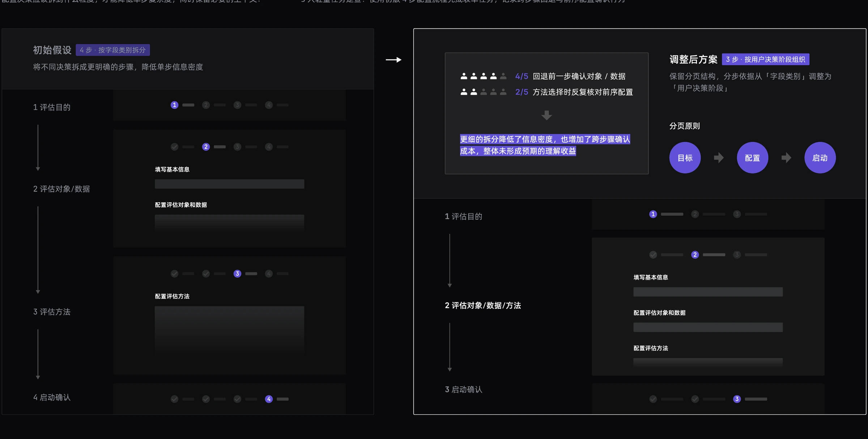This screenshot has width=868, height=439.
Task: Click 填写基本信息 input field in 调整后方案 panel
Action: click(x=708, y=292)
